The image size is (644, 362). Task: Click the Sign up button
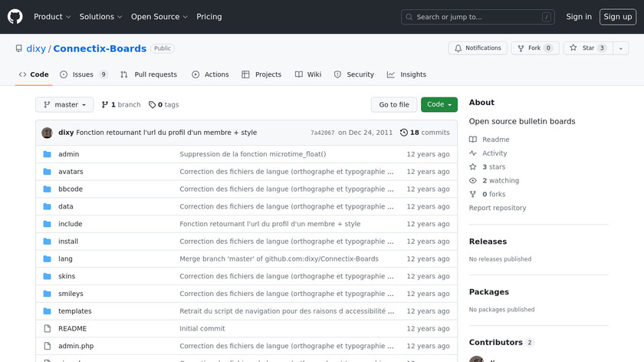click(x=617, y=17)
